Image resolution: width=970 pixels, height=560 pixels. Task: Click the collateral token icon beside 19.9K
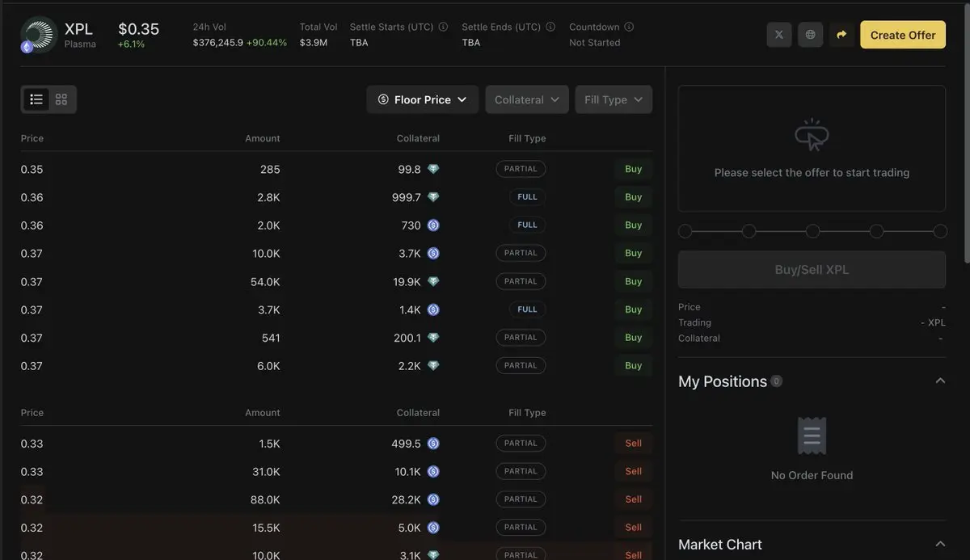coord(433,281)
